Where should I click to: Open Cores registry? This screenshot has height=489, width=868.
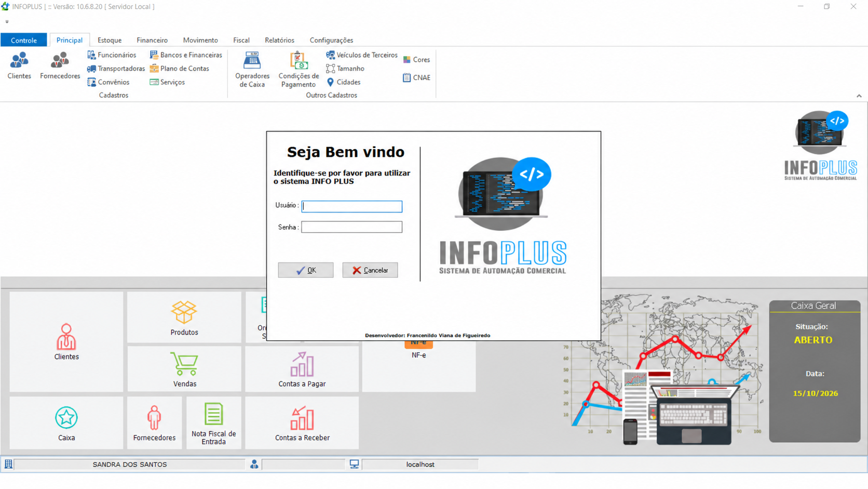click(x=416, y=60)
